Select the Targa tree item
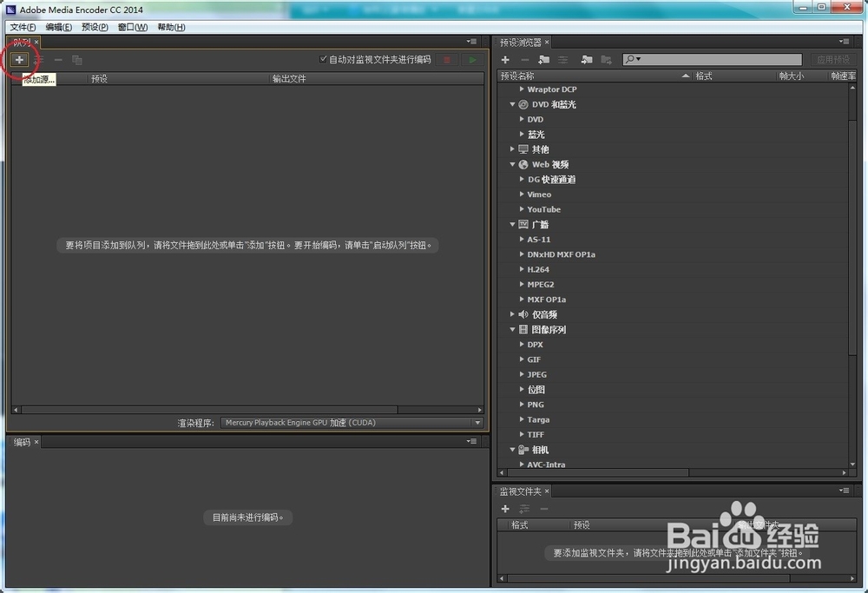 [x=539, y=419]
